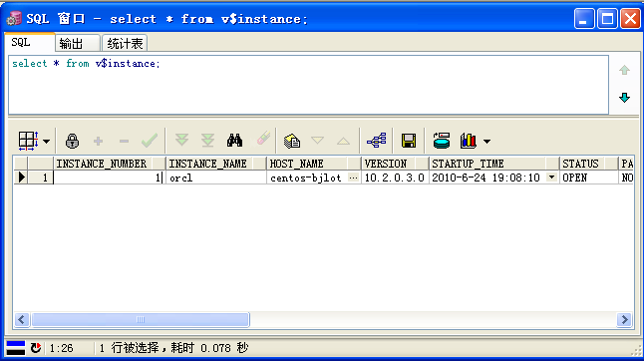Expand the chart options dropdown arrow
This screenshot has height=361, width=644.
(486, 142)
